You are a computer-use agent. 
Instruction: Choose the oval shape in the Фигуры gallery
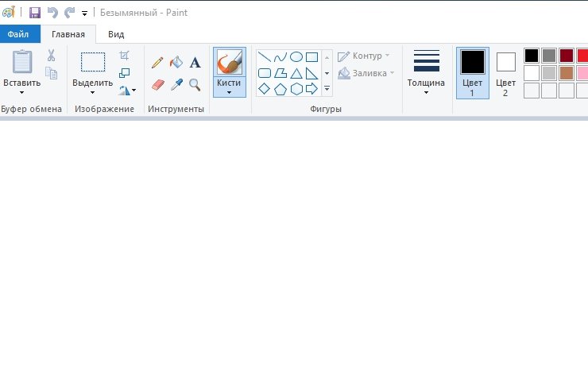pyautogui.click(x=296, y=56)
